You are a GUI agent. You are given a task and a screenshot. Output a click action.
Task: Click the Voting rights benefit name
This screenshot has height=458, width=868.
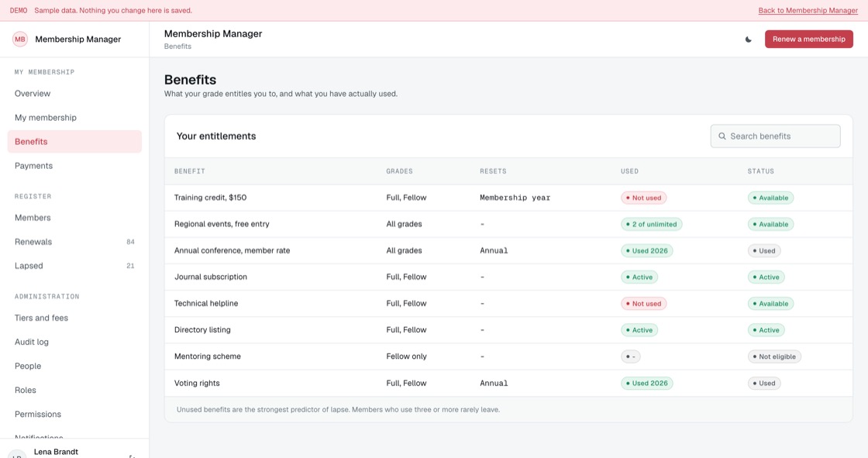(197, 384)
